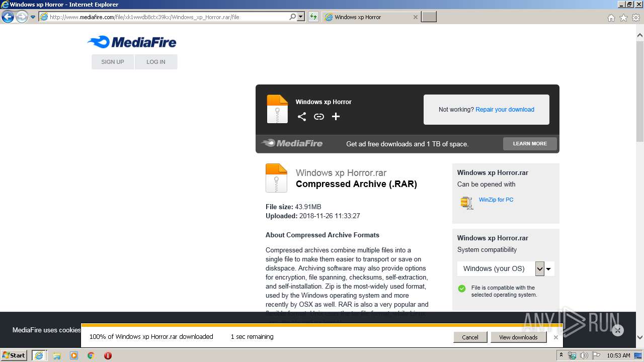Image resolution: width=644 pixels, height=362 pixels.
Task: Click the large RAR file icon
Action: pos(276,178)
